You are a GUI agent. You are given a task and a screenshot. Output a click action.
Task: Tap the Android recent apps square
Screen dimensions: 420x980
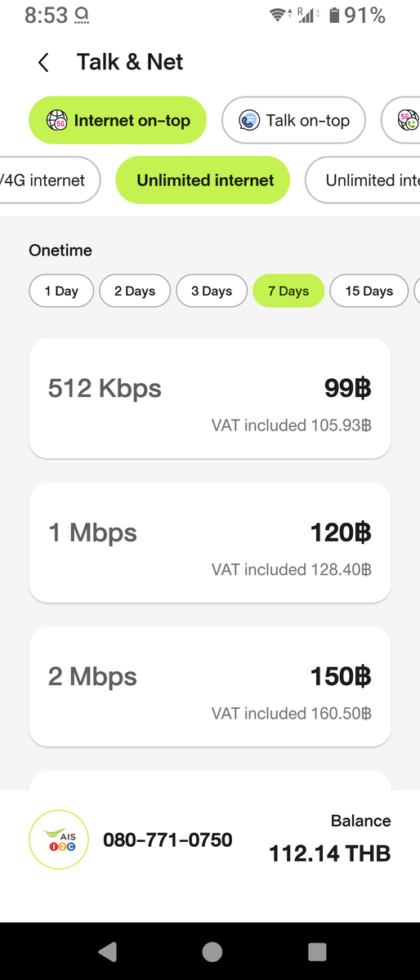[x=317, y=951]
